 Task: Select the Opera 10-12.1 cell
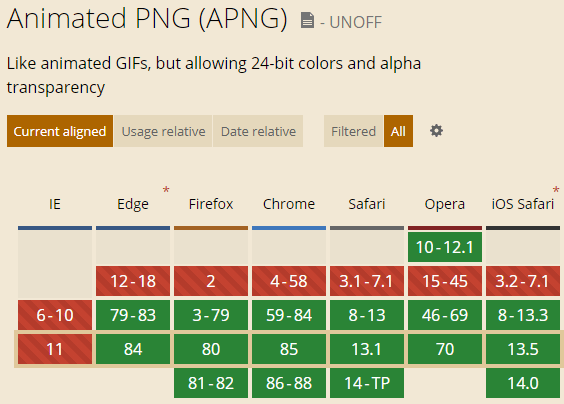point(445,247)
